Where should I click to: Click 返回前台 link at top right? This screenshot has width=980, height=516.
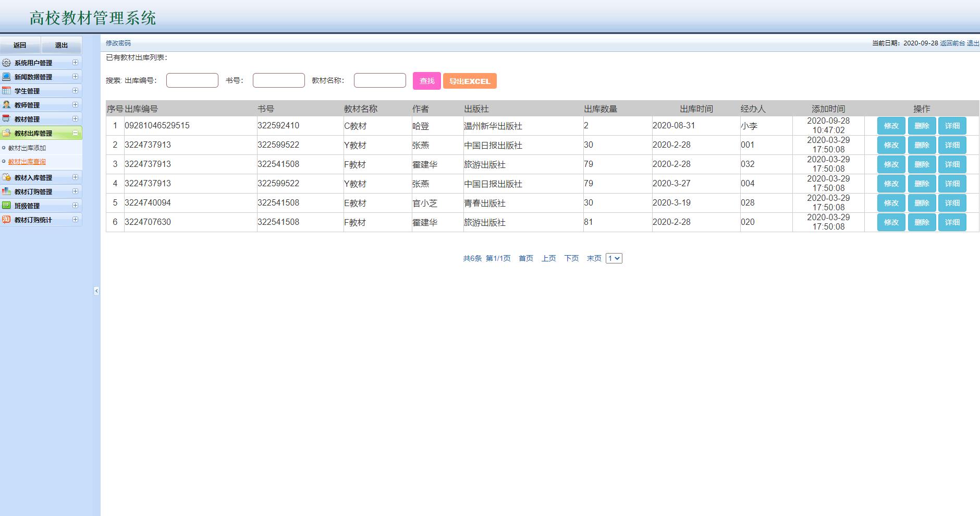952,44
